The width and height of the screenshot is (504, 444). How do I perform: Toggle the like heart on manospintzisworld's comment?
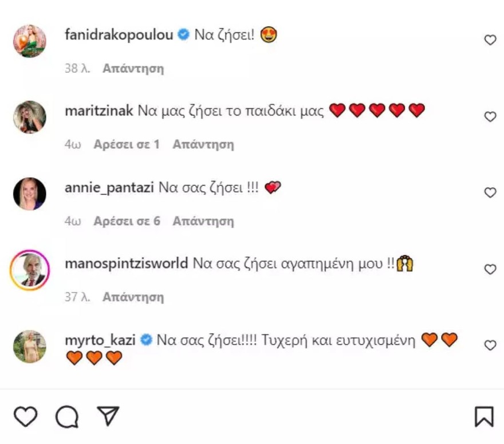point(490,269)
